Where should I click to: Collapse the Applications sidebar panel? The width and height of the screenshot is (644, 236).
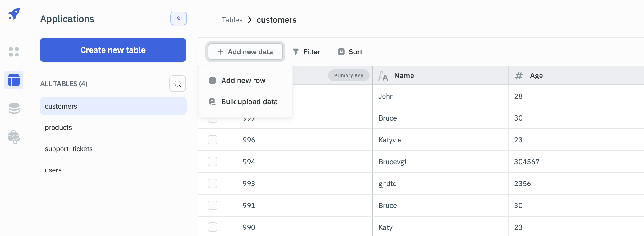tap(179, 18)
